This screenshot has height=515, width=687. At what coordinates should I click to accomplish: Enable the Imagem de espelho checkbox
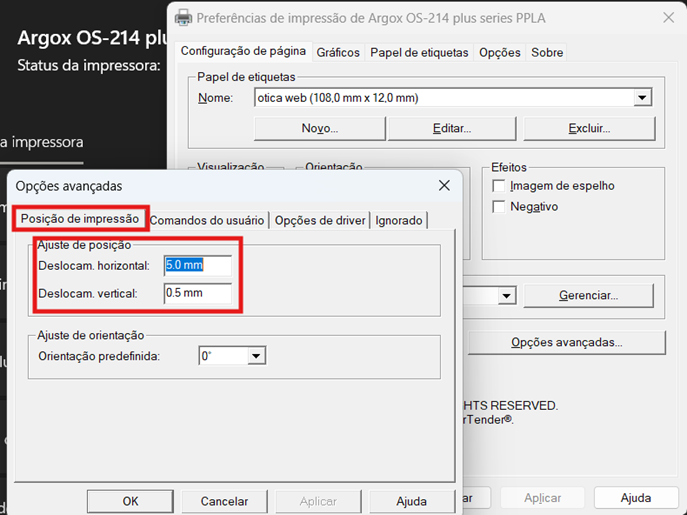point(499,186)
